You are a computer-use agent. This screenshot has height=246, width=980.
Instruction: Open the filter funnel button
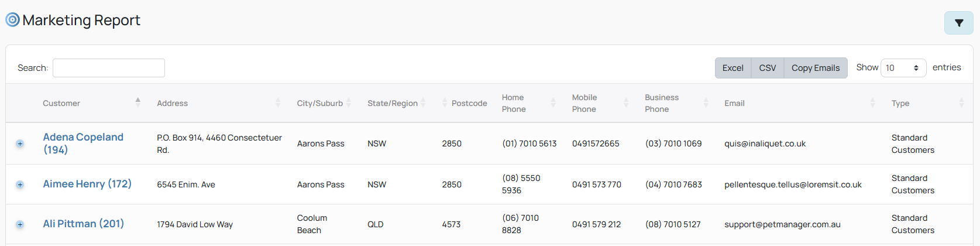tap(958, 23)
